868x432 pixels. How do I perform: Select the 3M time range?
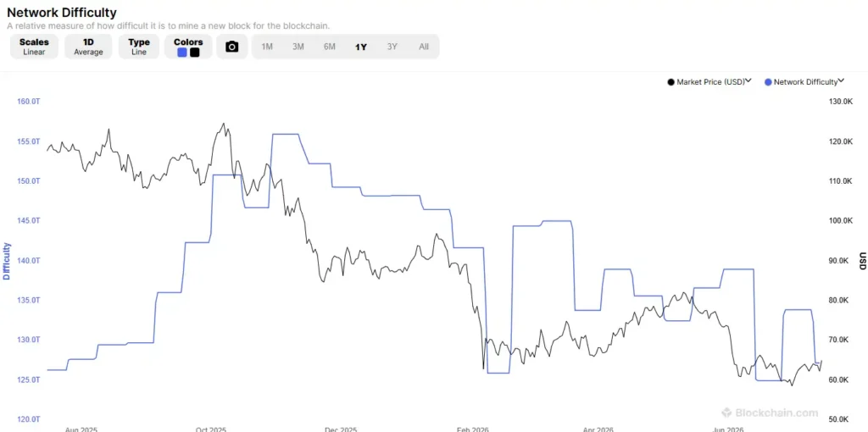298,47
